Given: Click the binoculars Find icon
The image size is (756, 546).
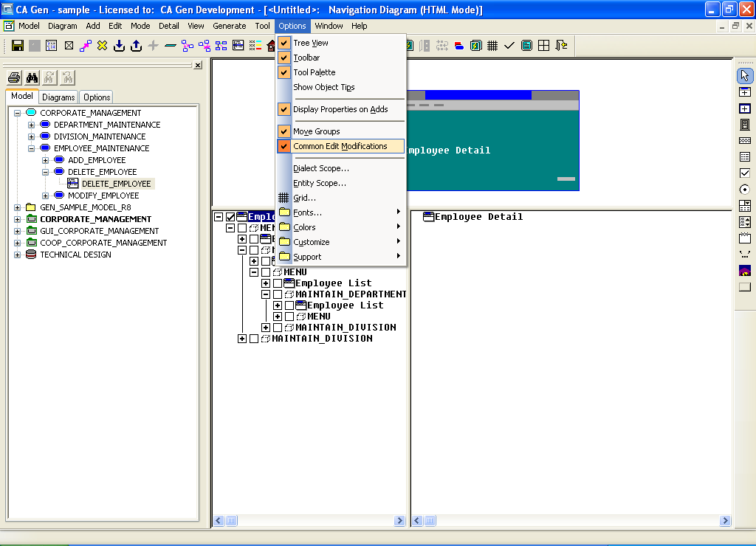Looking at the screenshot, I should point(32,77).
